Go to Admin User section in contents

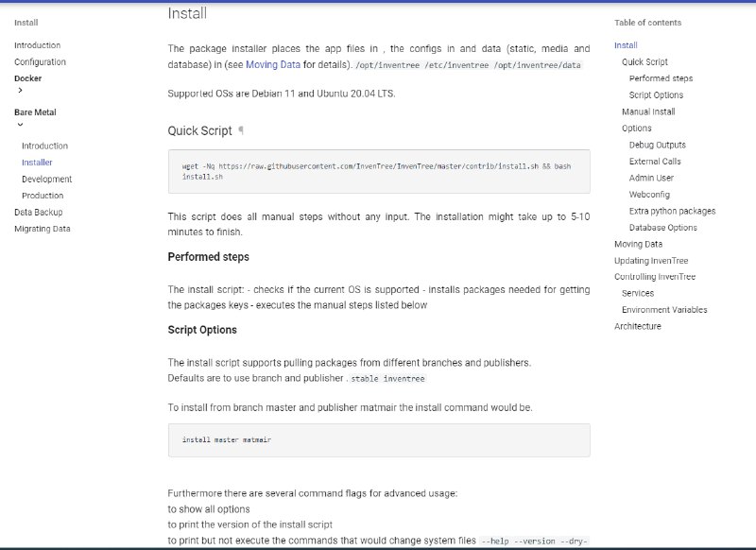(x=651, y=178)
